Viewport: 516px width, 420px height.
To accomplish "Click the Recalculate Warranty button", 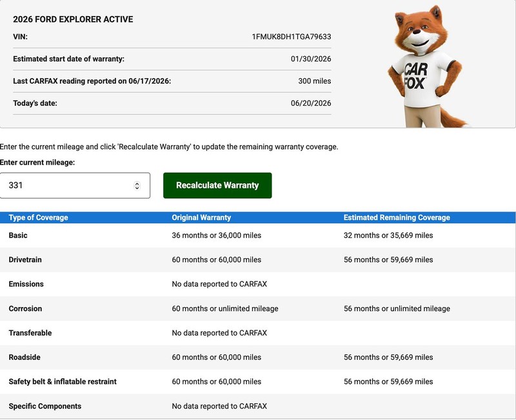I will (x=217, y=185).
